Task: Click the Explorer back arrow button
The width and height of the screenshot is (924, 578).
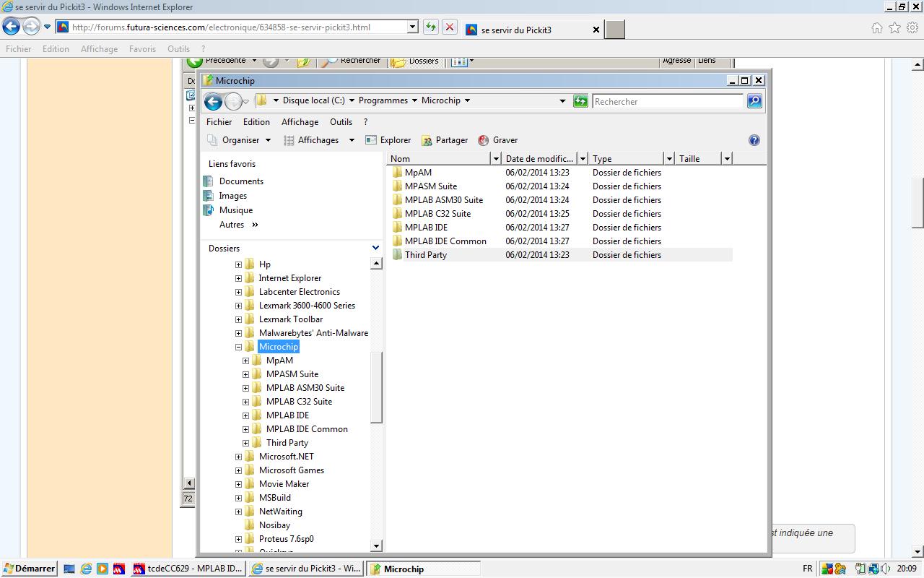Action: click(x=213, y=101)
